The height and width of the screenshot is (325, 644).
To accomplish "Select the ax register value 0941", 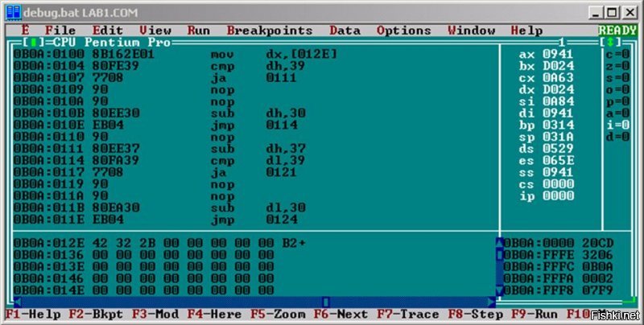I will 559,54.
